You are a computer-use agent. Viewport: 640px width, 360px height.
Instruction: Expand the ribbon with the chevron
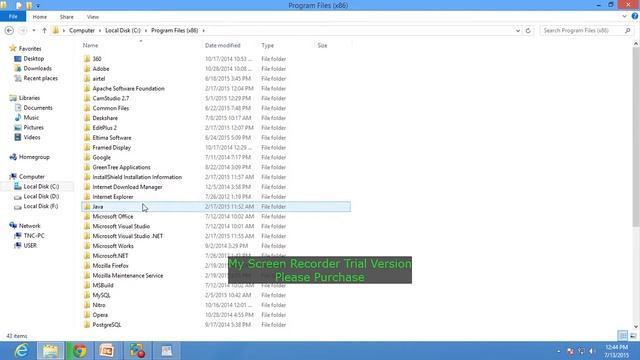(624, 17)
